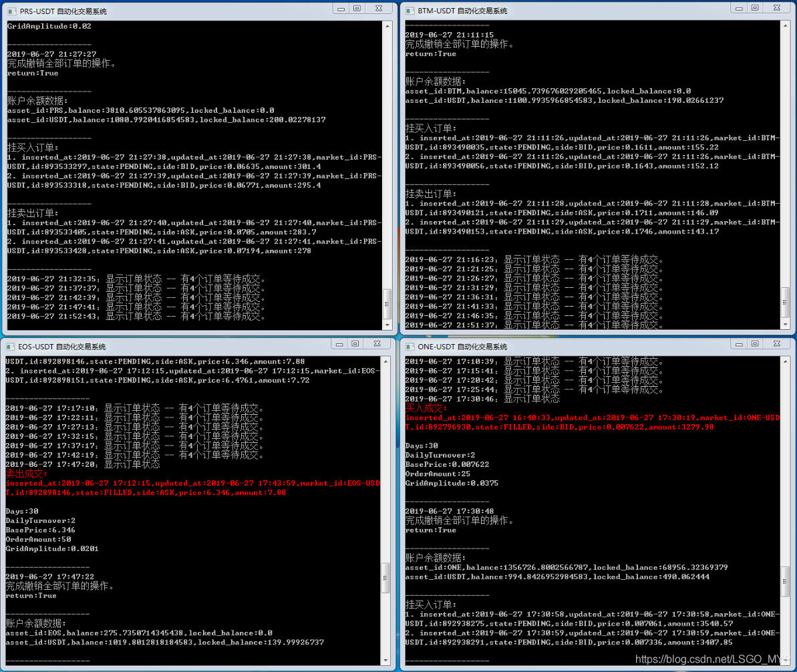Click scroll-up arrow in PRS-USDT window
The image size is (797, 672).
tap(387, 25)
